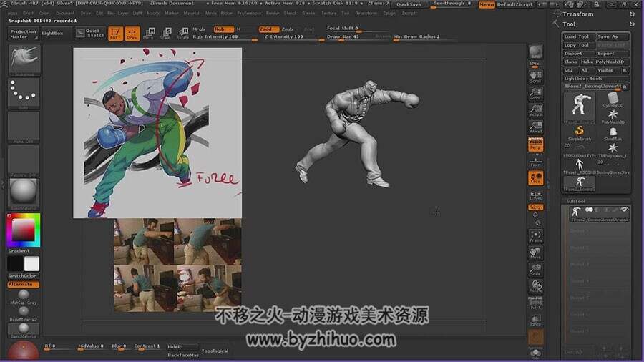Select the Scale transform tool in top shelf
644x362 pixels.
(x=165, y=33)
